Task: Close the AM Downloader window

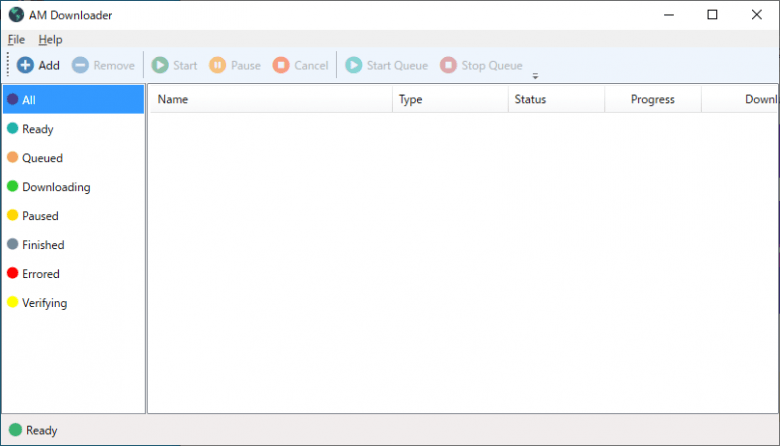Action: 757,15
